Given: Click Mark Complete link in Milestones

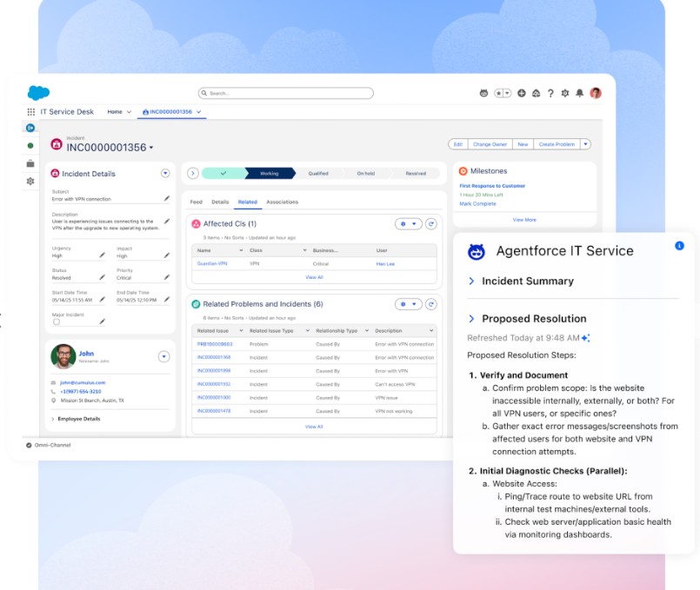Looking at the screenshot, I should (x=477, y=203).
